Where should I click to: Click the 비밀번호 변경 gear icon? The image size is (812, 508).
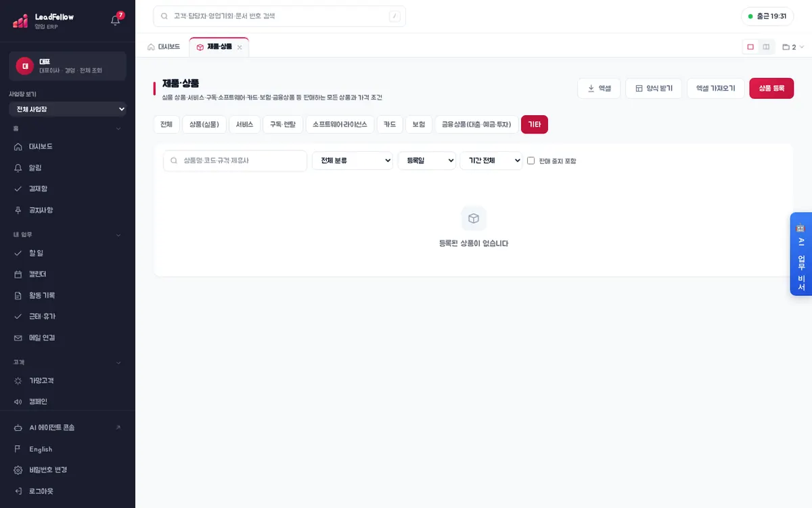(18, 470)
